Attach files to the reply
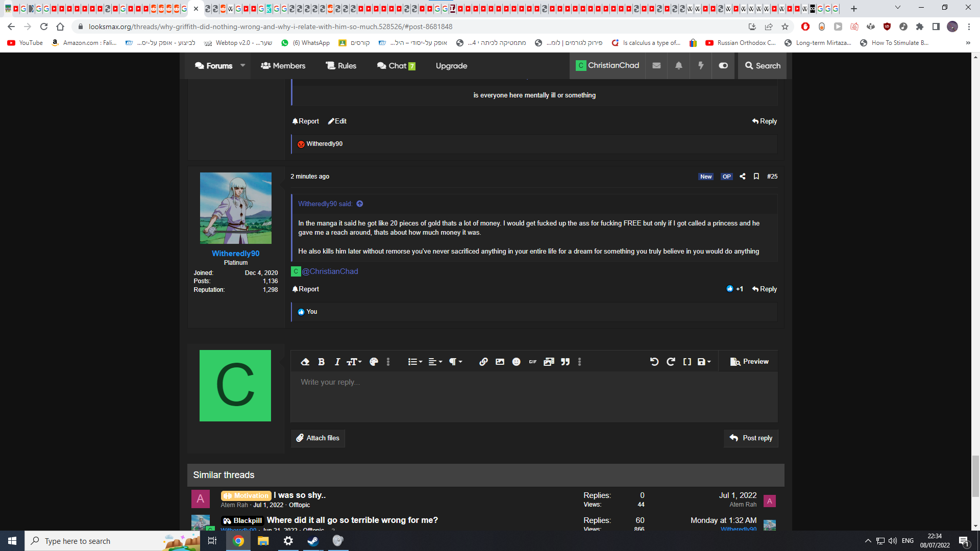This screenshot has height=551, width=980. (317, 438)
